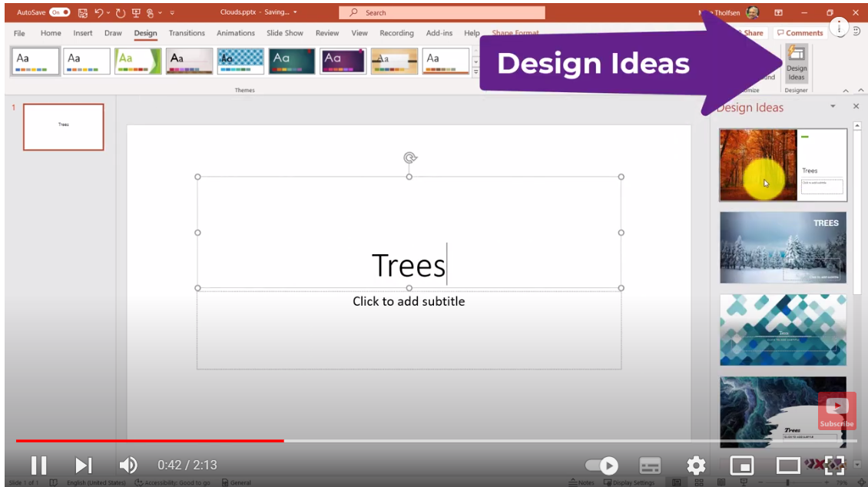Open the more options dots icon
868x487 pixels.
pos(840,27)
